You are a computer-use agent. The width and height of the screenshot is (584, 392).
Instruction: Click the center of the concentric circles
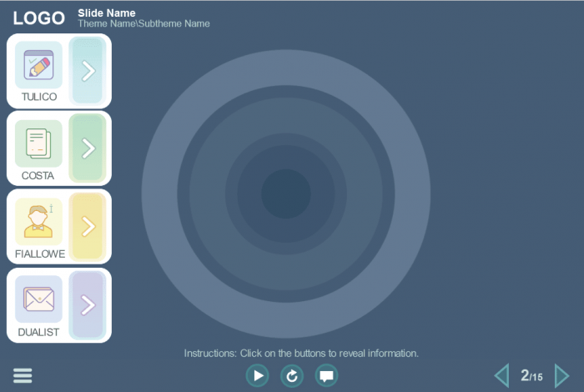tap(286, 194)
